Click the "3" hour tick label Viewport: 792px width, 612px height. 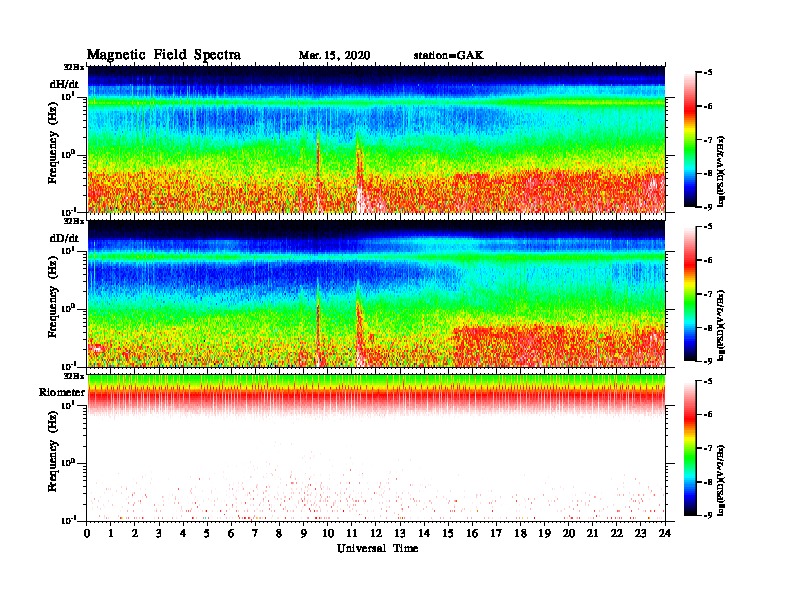tap(159, 534)
